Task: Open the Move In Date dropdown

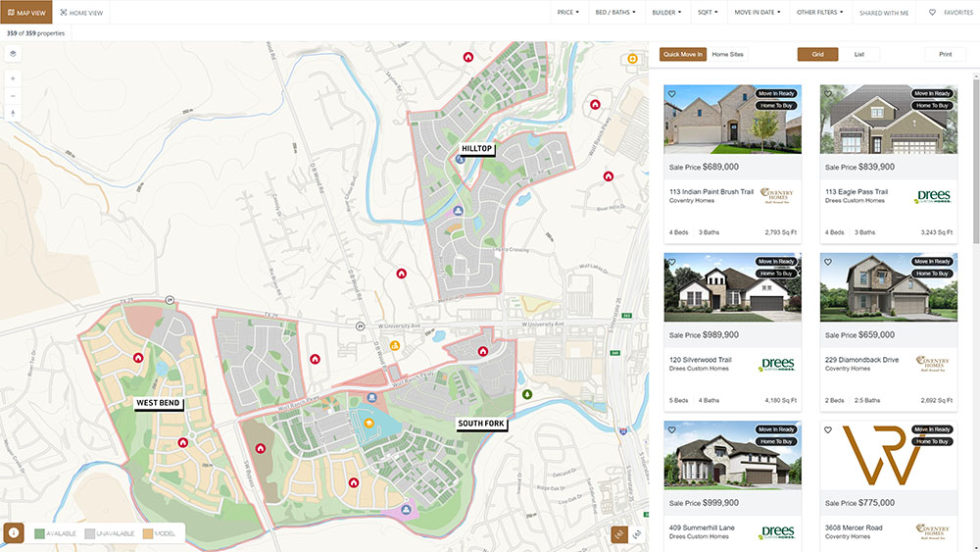Action: tap(758, 13)
